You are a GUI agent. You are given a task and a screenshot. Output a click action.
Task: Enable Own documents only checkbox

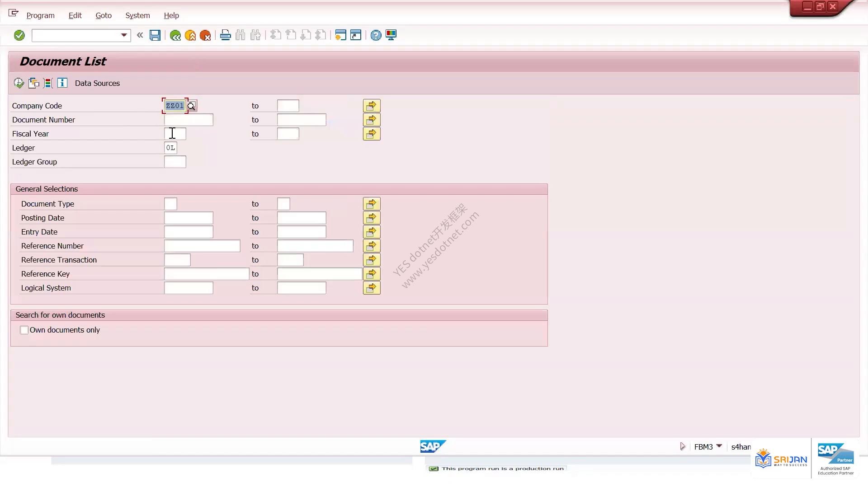point(24,330)
